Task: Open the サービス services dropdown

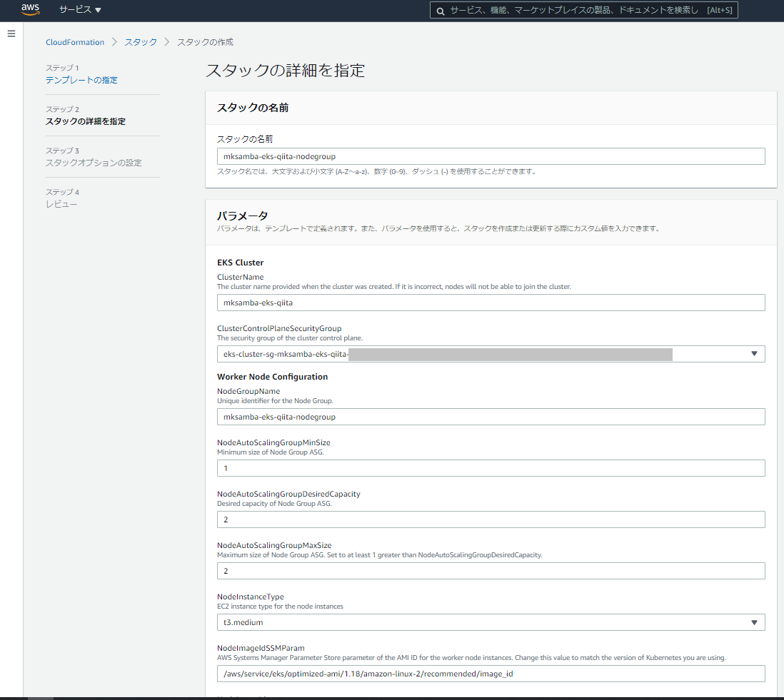Action: [x=80, y=9]
